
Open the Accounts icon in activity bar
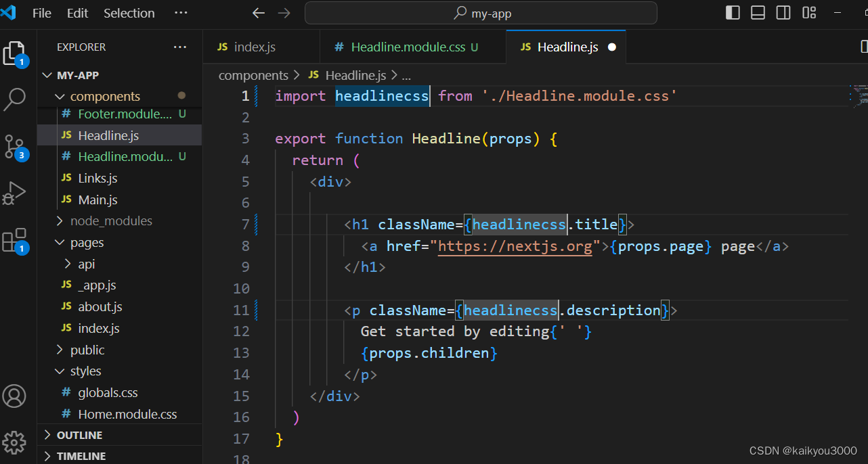click(x=14, y=396)
